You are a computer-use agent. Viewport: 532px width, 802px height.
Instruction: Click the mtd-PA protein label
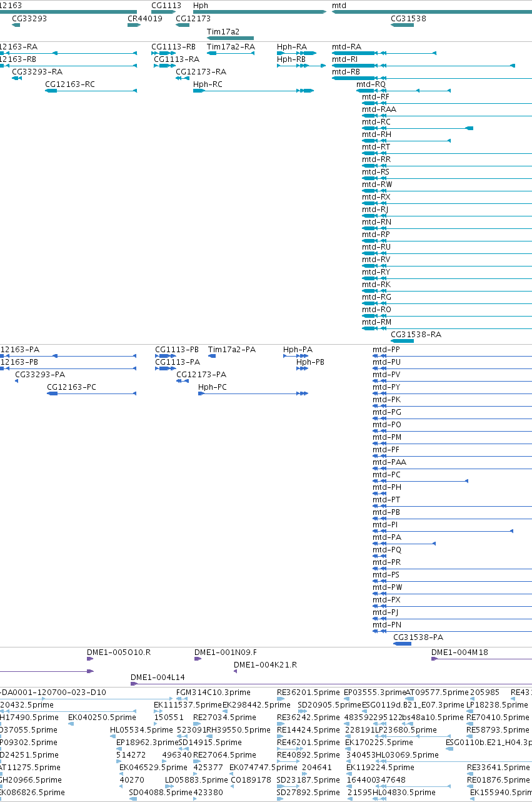387,537
